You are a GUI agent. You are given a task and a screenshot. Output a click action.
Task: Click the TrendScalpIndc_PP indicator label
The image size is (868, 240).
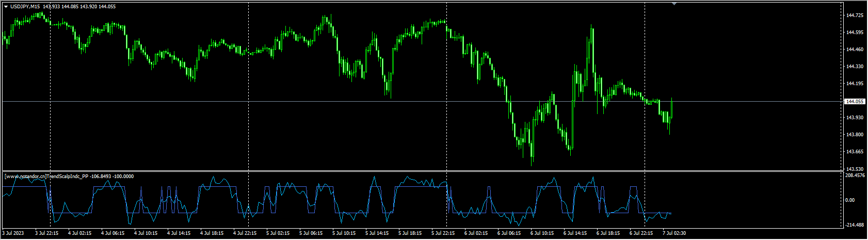point(68,177)
